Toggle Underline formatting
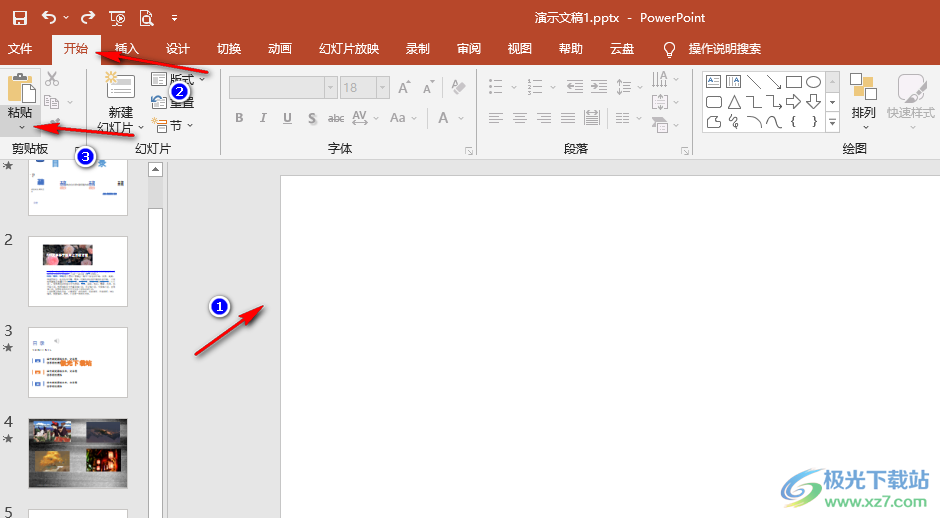Screen dimensions: 940x518 [287, 118]
